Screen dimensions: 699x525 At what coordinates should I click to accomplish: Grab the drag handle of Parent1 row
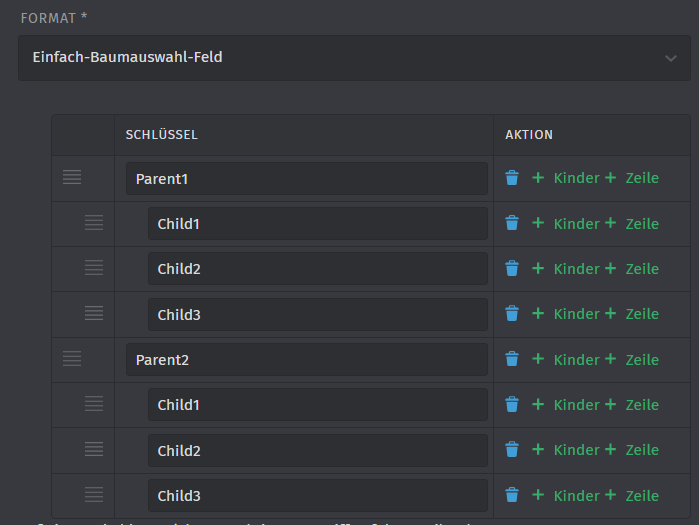72,177
